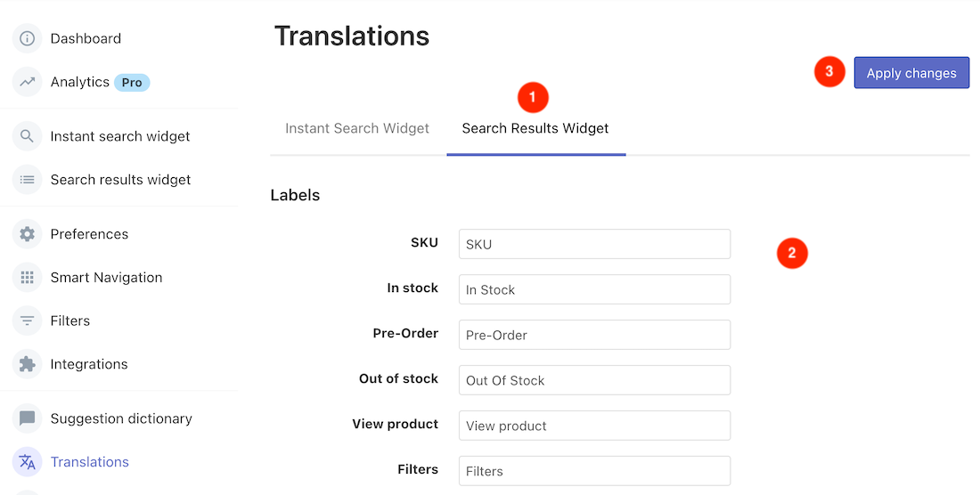Open the Analytics trend-line icon
The height and width of the screenshot is (495, 980).
coord(28,82)
